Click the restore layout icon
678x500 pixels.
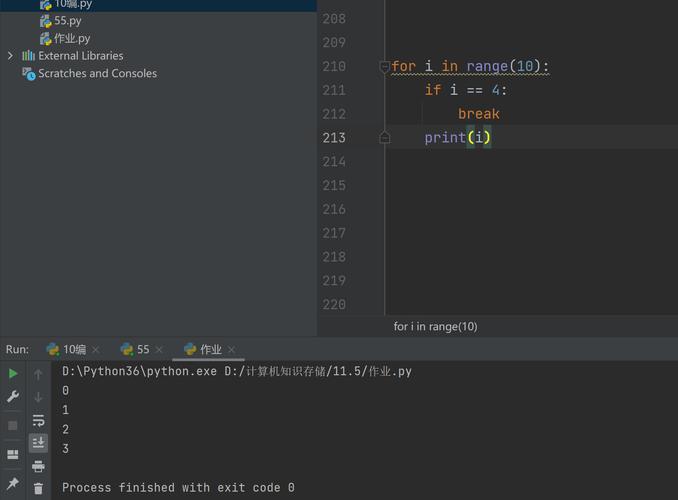13,454
